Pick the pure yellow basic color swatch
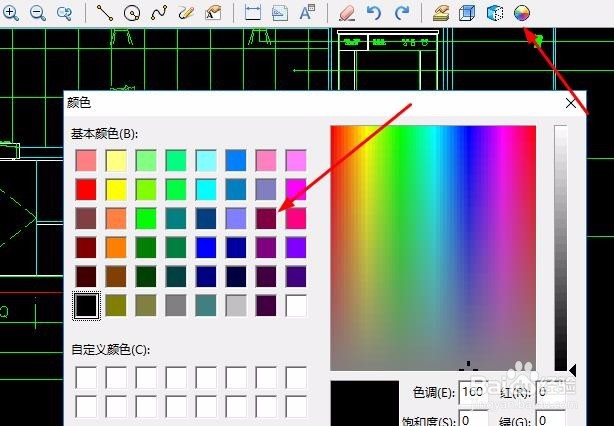614x426 pixels. pyautogui.click(x=116, y=190)
